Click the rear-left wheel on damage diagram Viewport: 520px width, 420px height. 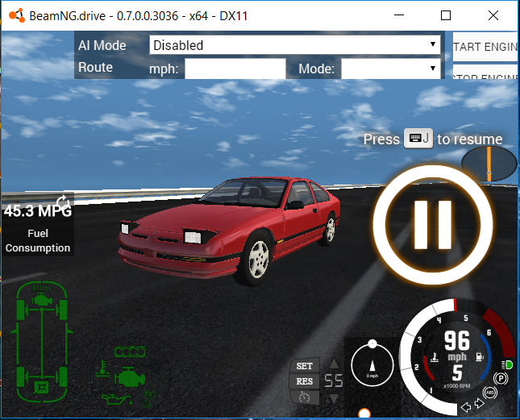click(x=21, y=377)
